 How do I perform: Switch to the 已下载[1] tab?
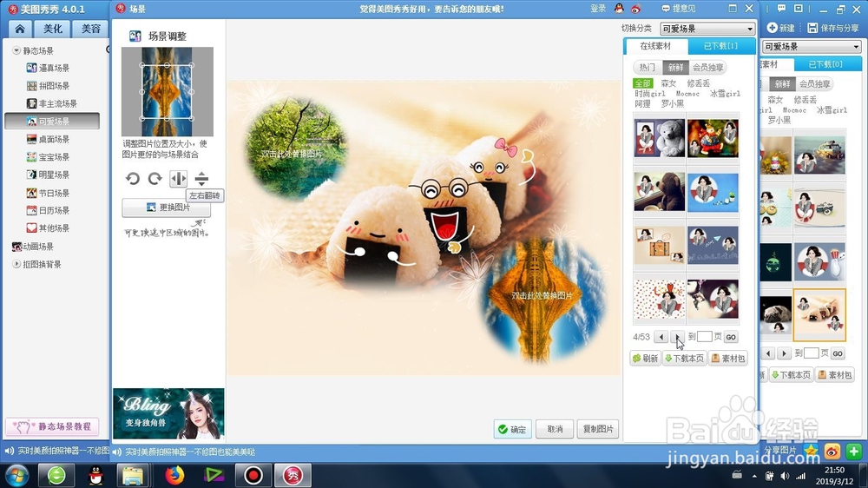click(720, 46)
